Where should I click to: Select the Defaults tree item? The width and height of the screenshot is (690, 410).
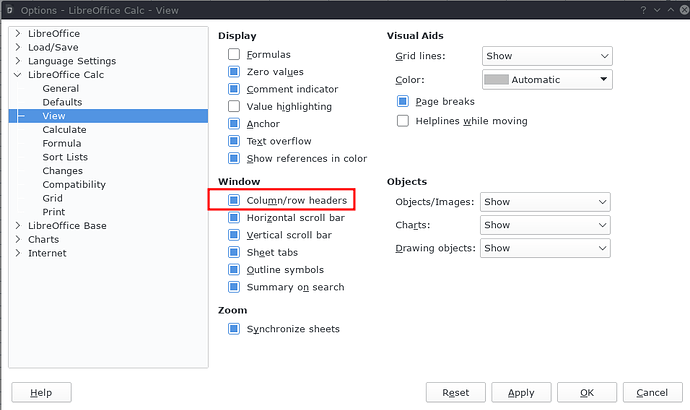point(62,102)
